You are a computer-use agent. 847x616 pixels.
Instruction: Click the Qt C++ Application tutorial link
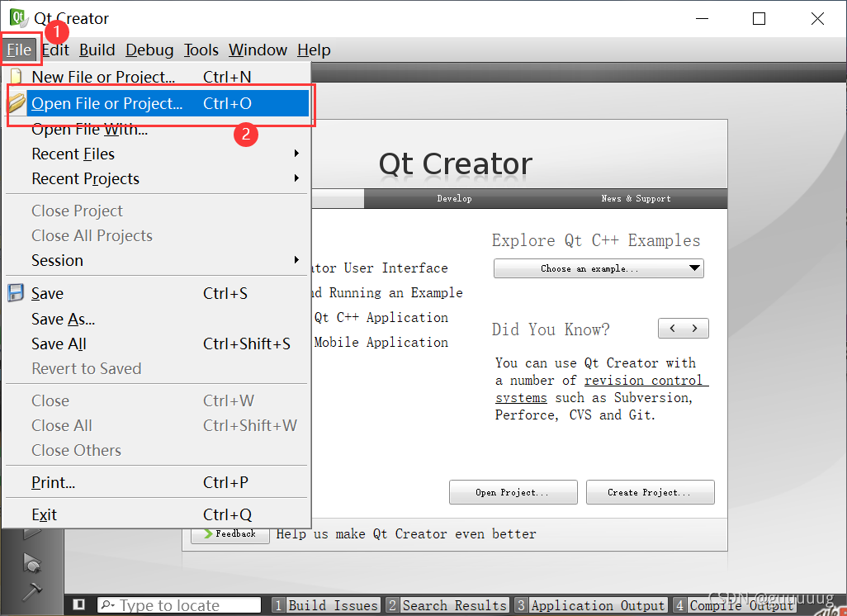pos(381,317)
